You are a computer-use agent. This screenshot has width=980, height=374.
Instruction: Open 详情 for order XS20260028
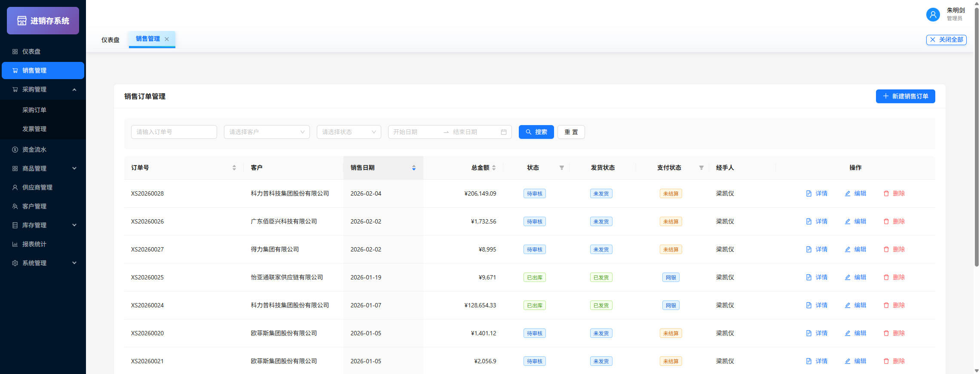pyautogui.click(x=817, y=193)
